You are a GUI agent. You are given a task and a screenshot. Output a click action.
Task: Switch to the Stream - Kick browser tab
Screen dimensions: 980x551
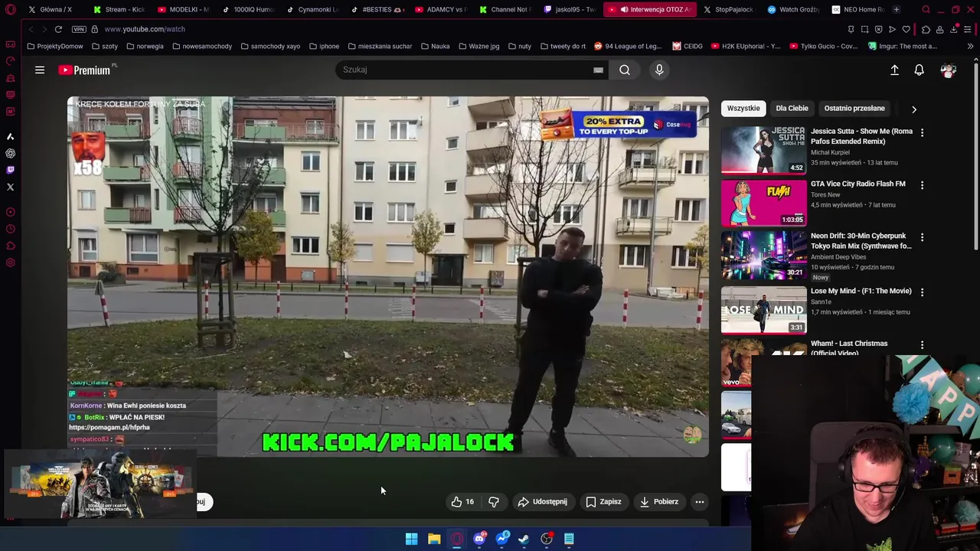click(x=119, y=9)
